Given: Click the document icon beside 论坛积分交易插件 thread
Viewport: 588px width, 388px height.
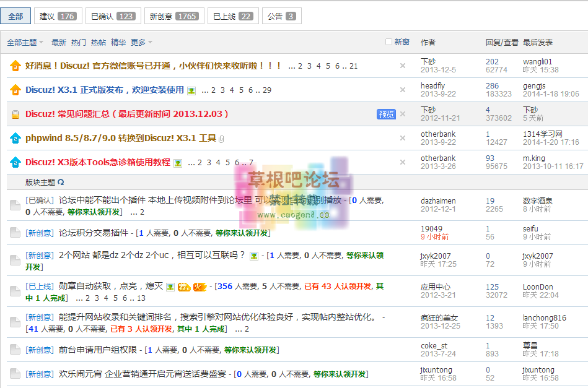Looking at the screenshot, I should pos(15,233).
